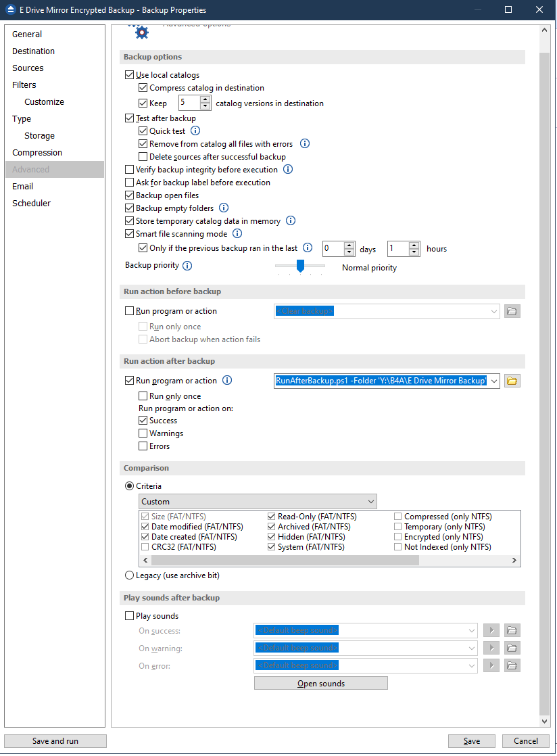Open the Scheduler page
557x756 pixels.
(x=31, y=203)
